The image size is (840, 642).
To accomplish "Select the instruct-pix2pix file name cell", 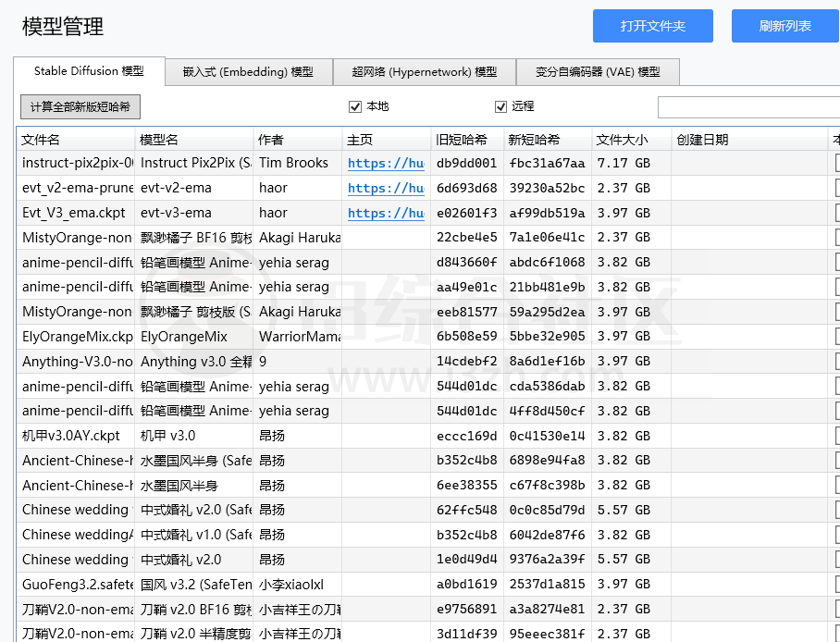I will pos(76,163).
